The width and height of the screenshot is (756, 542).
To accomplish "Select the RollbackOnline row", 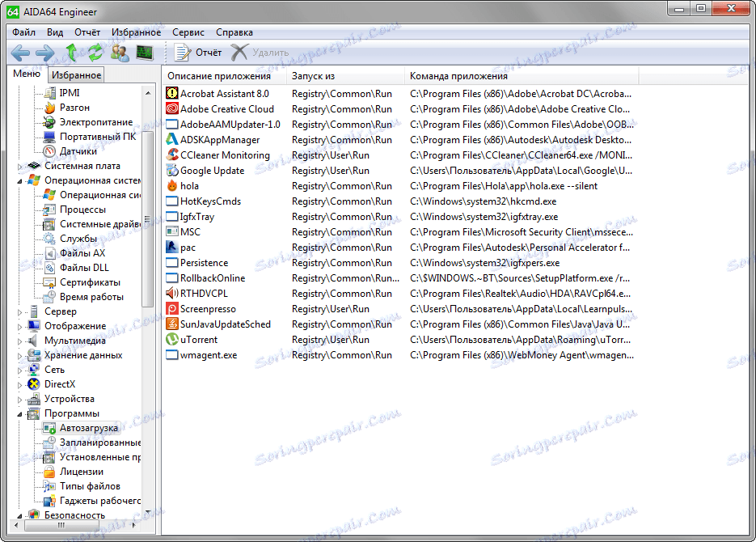I will tap(400, 278).
